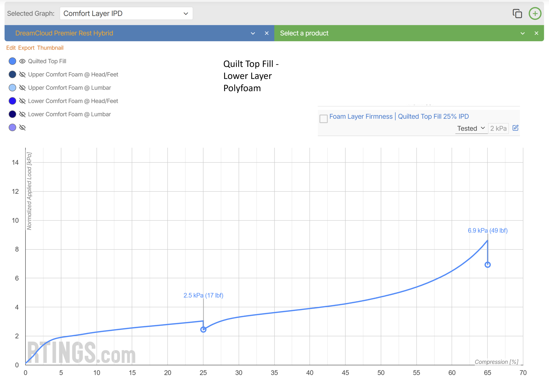Click the 2 kPa value field
Image resolution: width=549 pixels, height=392 pixels.
(498, 128)
